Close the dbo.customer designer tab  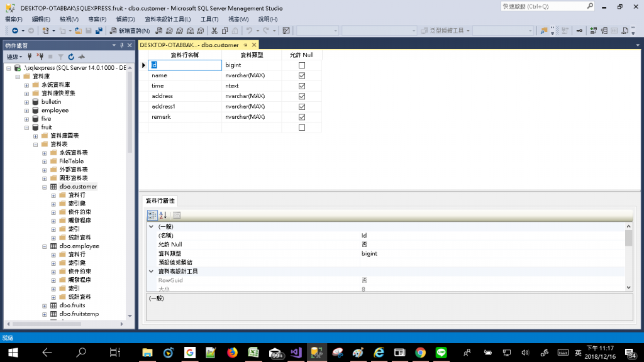point(254,45)
